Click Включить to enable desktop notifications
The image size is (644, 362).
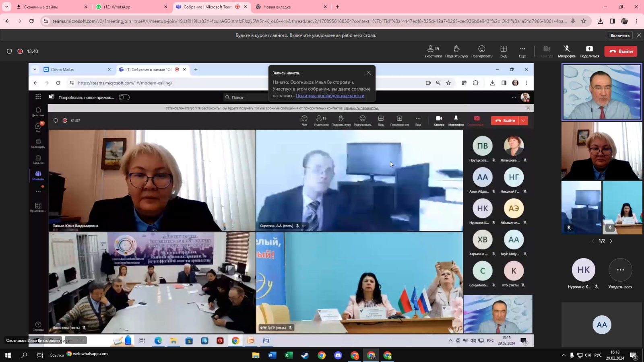tap(620, 35)
